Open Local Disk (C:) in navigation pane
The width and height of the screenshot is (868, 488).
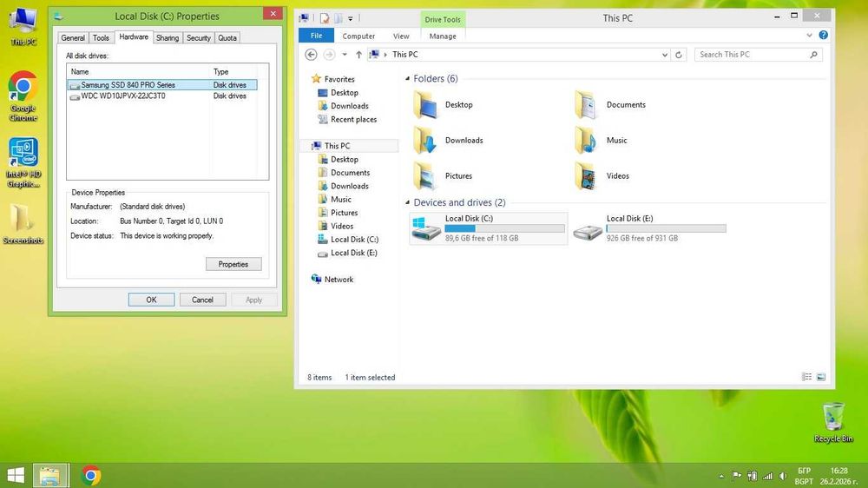pos(348,240)
